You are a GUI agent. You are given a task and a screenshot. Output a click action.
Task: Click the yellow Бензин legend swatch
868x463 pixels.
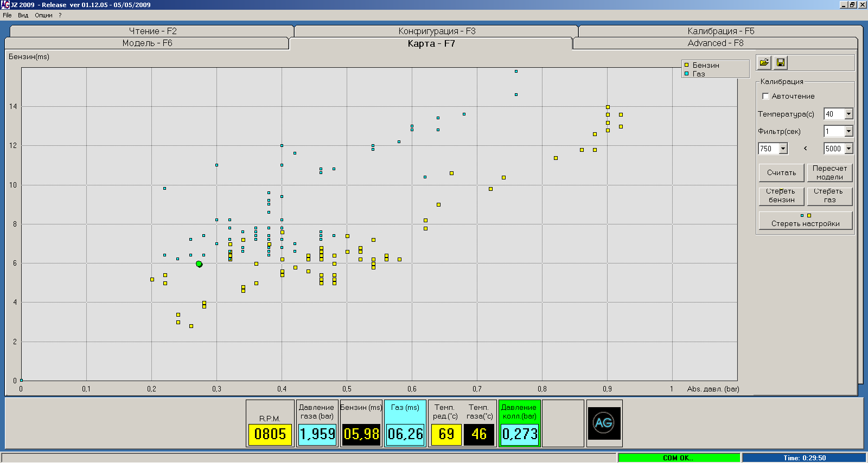(686, 65)
